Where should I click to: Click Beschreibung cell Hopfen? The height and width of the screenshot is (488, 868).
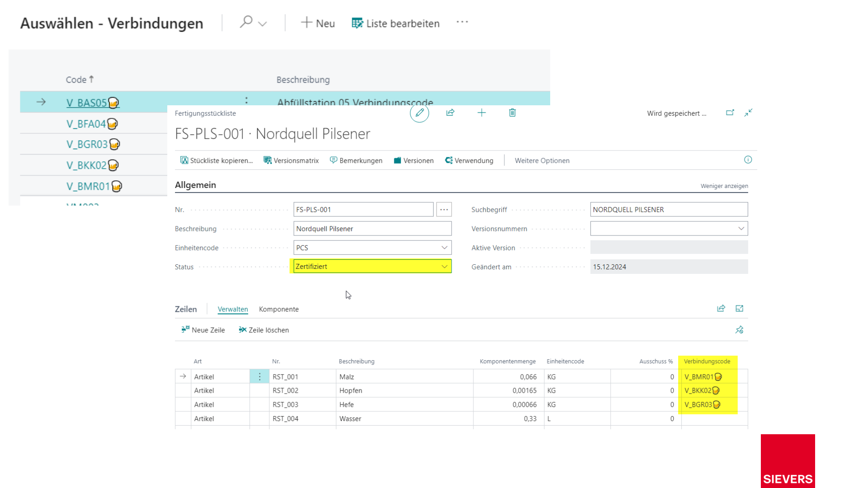coord(405,390)
